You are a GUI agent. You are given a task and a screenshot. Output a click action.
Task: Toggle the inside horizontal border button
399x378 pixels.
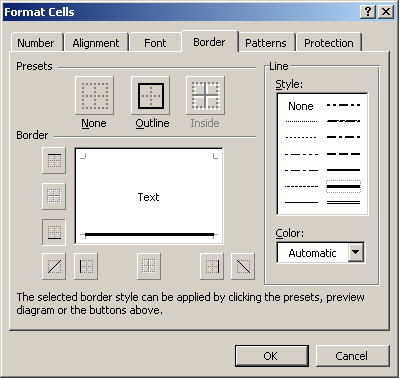(54, 196)
